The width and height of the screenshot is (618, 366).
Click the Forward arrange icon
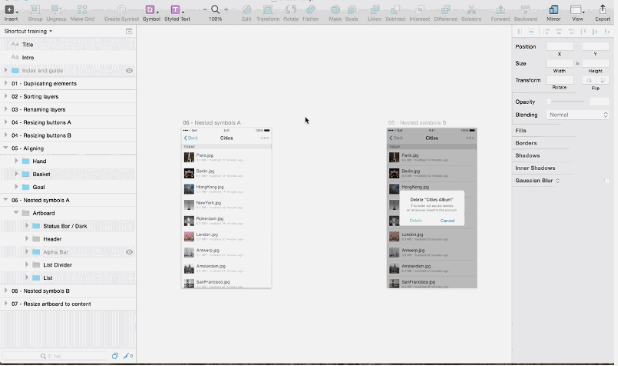point(500,10)
